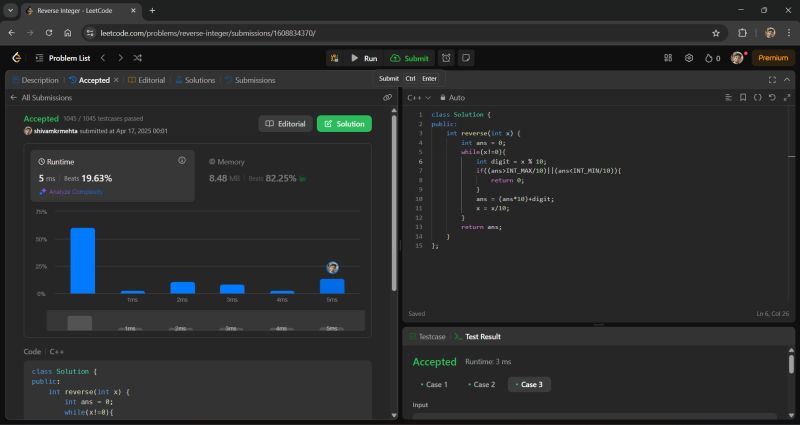The width and height of the screenshot is (800, 425).
Task: Click the debugger icon beside Run
Action: coord(335,58)
